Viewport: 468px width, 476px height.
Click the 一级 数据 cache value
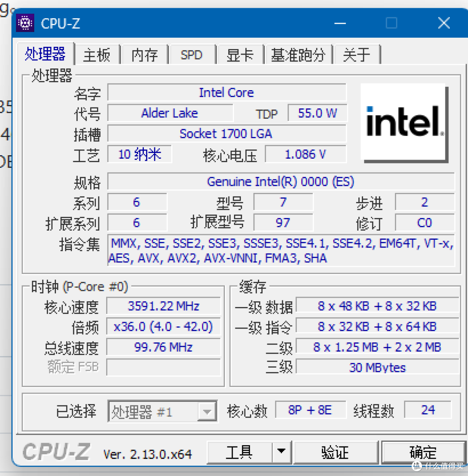[x=377, y=306]
